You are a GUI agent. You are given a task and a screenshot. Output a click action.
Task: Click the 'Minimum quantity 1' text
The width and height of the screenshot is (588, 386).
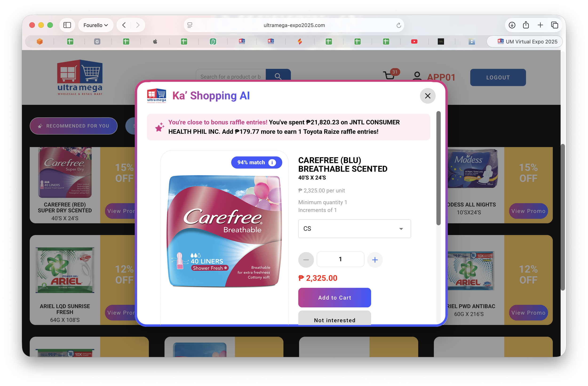tap(322, 202)
